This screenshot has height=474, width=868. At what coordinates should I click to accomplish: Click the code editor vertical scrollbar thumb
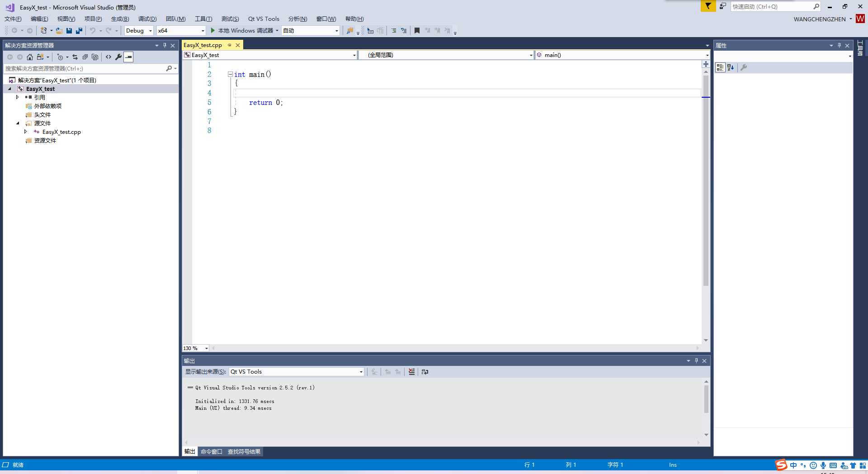[706, 180]
